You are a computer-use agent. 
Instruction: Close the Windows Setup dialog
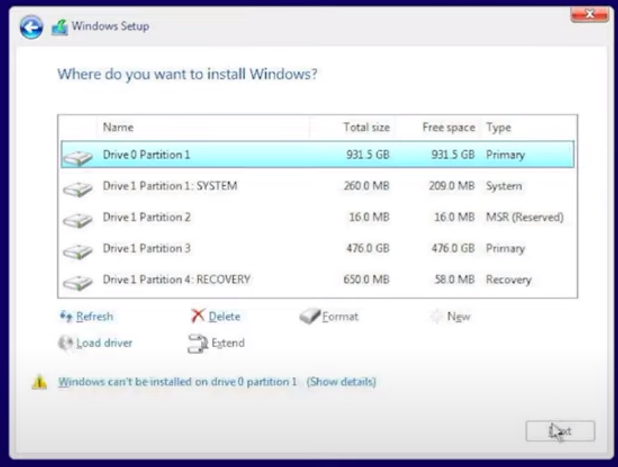coord(589,15)
